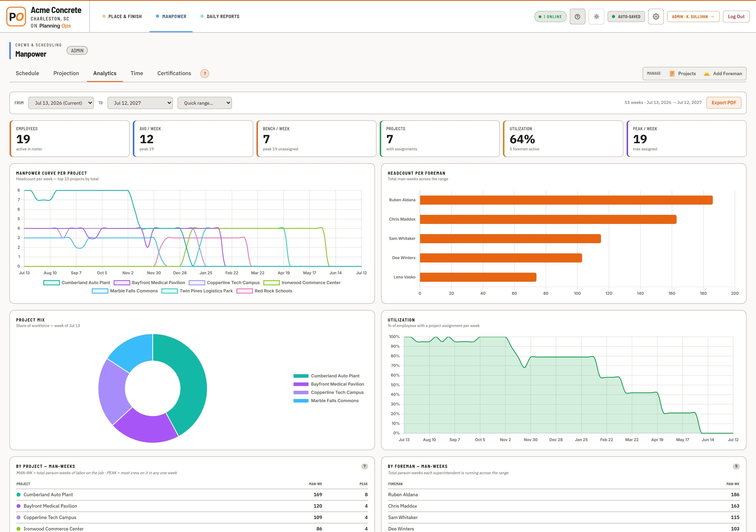Click the orange help icon beside Certifications
The width and height of the screenshot is (756, 532).
coord(205,73)
